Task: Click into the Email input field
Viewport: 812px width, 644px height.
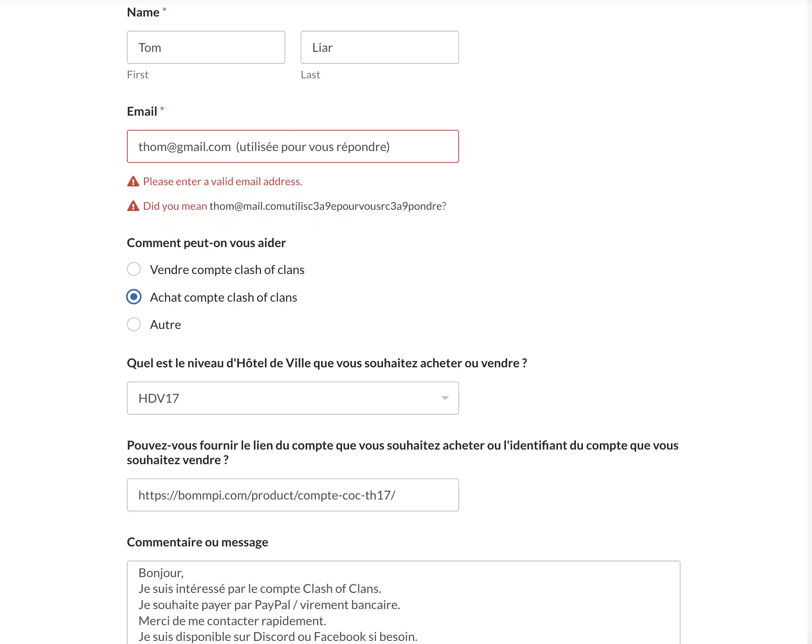Action: 293,146
